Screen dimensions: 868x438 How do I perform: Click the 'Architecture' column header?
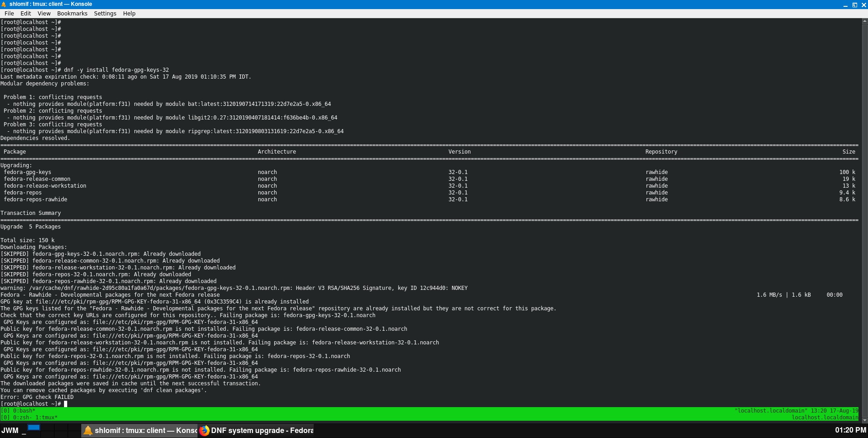click(x=277, y=152)
